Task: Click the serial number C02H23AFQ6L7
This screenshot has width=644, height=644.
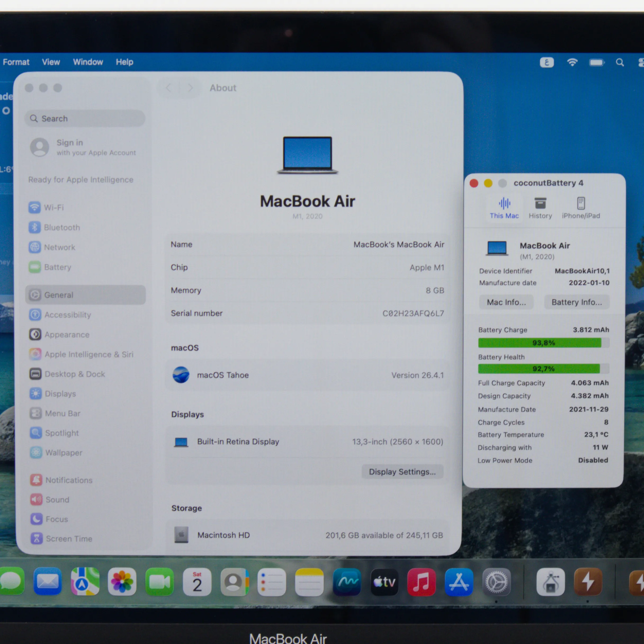Action: pos(413,313)
